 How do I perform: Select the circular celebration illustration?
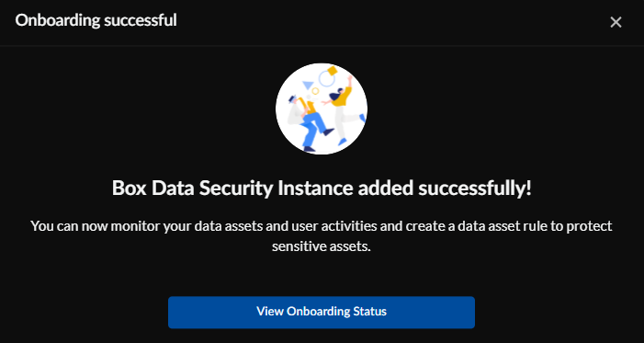(x=322, y=109)
